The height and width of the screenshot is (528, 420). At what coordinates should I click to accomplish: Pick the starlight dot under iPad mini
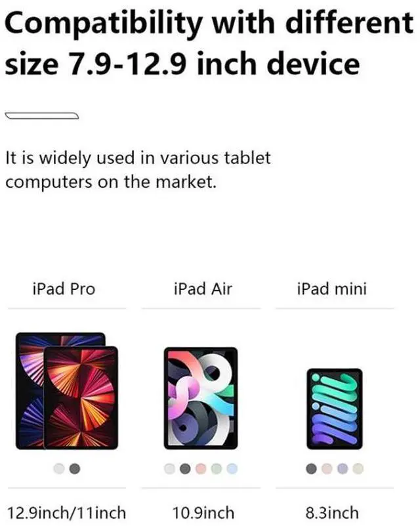[x=358, y=468]
